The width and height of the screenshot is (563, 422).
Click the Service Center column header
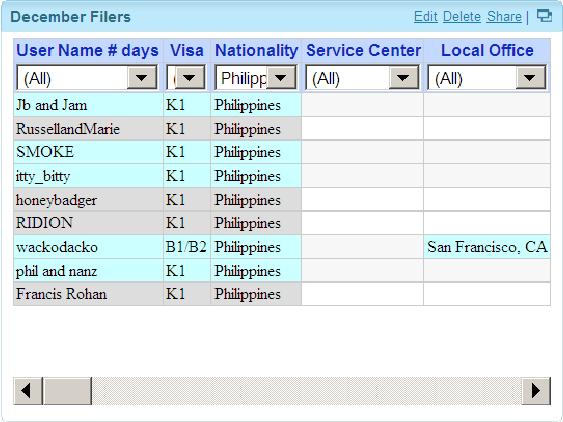363,50
